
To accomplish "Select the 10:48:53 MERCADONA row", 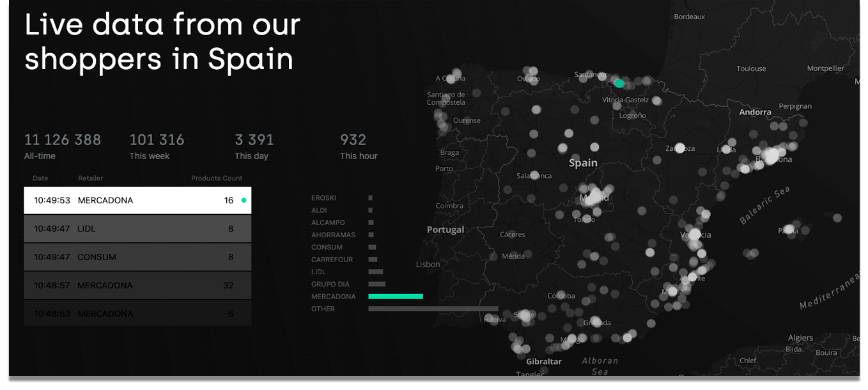I will pyautogui.click(x=137, y=313).
